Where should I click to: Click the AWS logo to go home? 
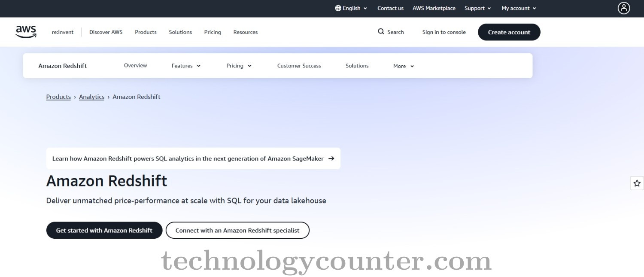[x=26, y=31]
